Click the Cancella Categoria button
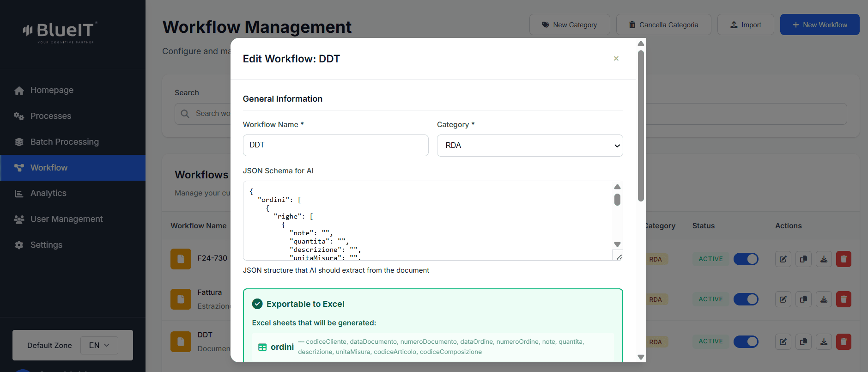Image resolution: width=868 pixels, height=372 pixels. point(663,24)
